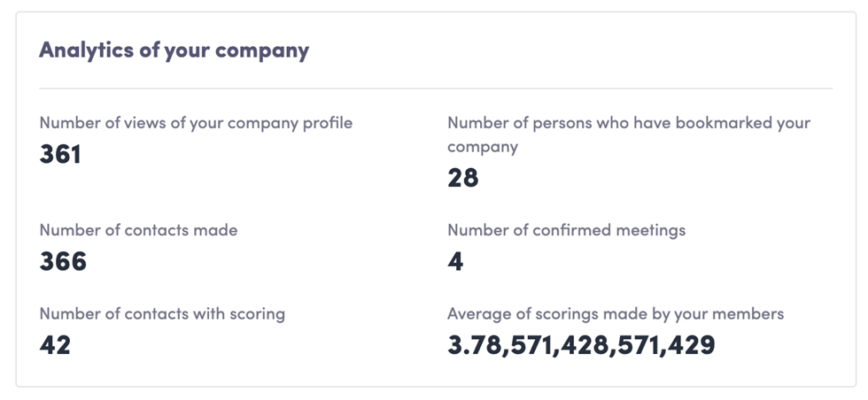Image resolution: width=868 pixels, height=400 pixels.
Task: Click the bookmarked persons value 28
Action: tap(463, 178)
